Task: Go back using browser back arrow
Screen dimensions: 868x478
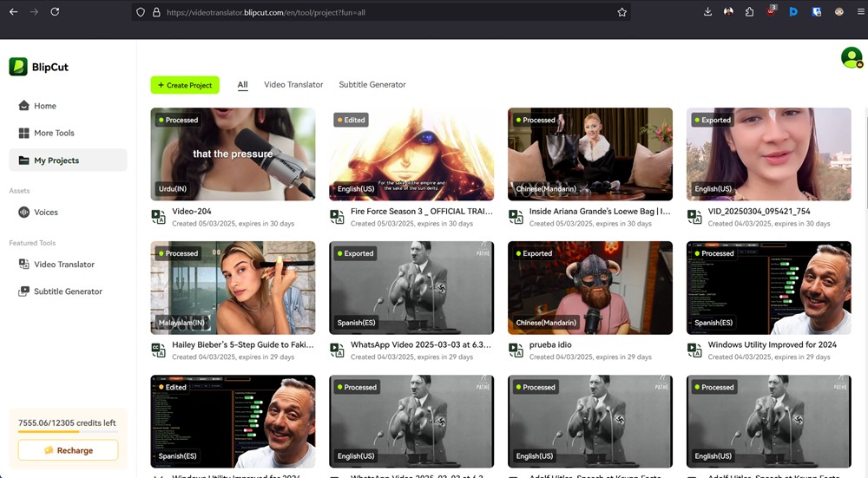Action: pos(14,11)
